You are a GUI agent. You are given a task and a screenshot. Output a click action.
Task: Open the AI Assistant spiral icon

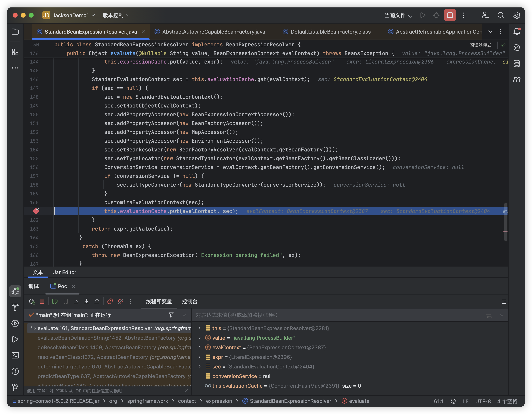(516, 48)
